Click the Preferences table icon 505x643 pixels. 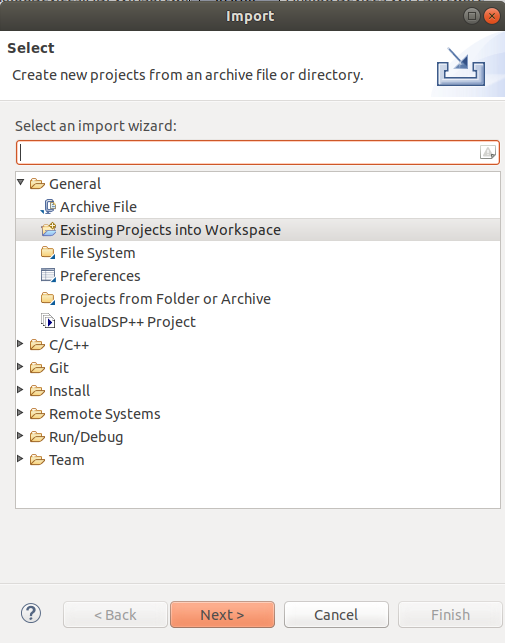tap(48, 275)
